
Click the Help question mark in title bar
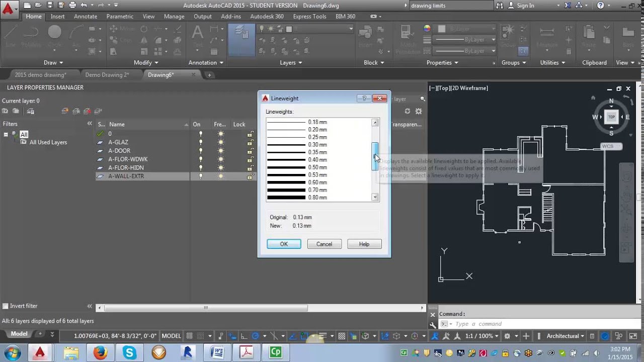point(601,6)
